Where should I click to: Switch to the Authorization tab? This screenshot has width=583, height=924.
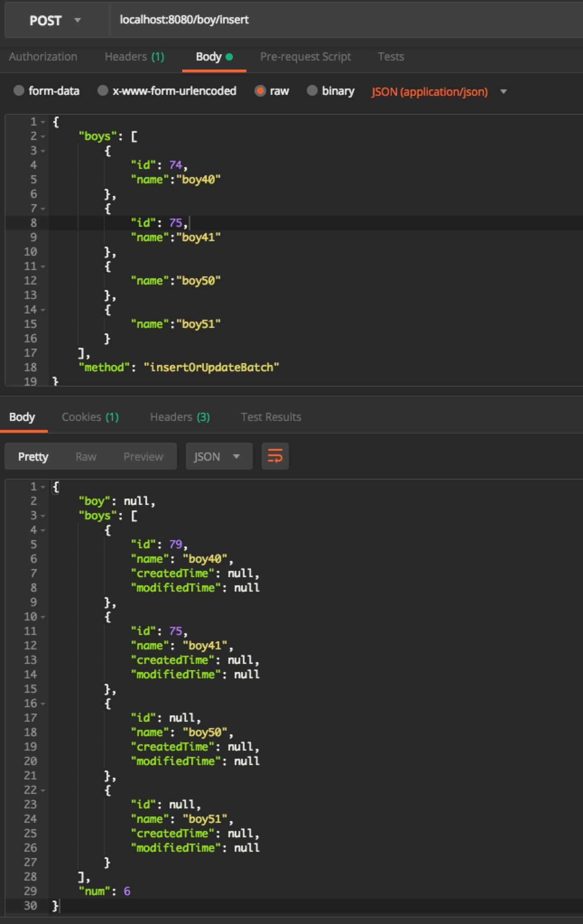43,57
